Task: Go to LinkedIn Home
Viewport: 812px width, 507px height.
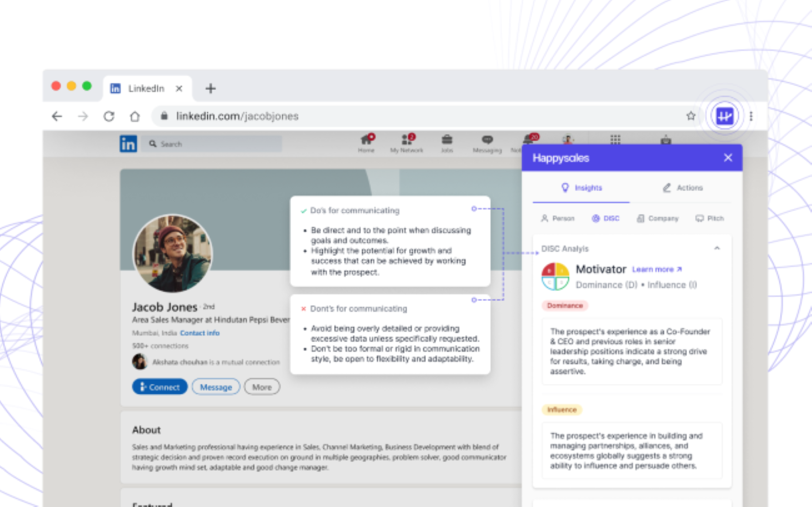Action: [x=366, y=143]
